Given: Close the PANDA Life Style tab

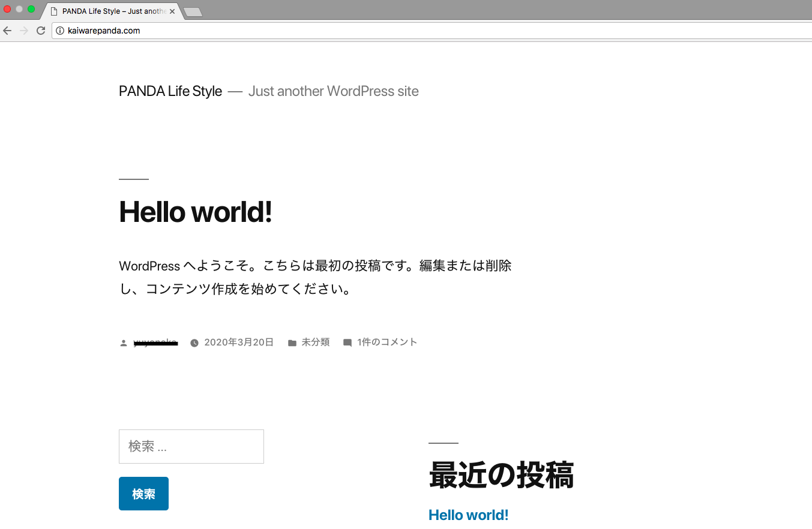Looking at the screenshot, I should [172, 11].
